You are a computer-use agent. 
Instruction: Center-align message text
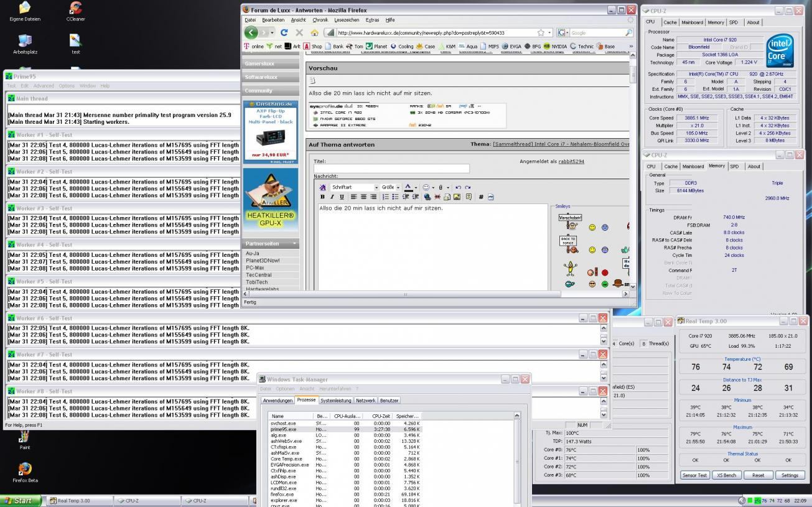point(363,197)
